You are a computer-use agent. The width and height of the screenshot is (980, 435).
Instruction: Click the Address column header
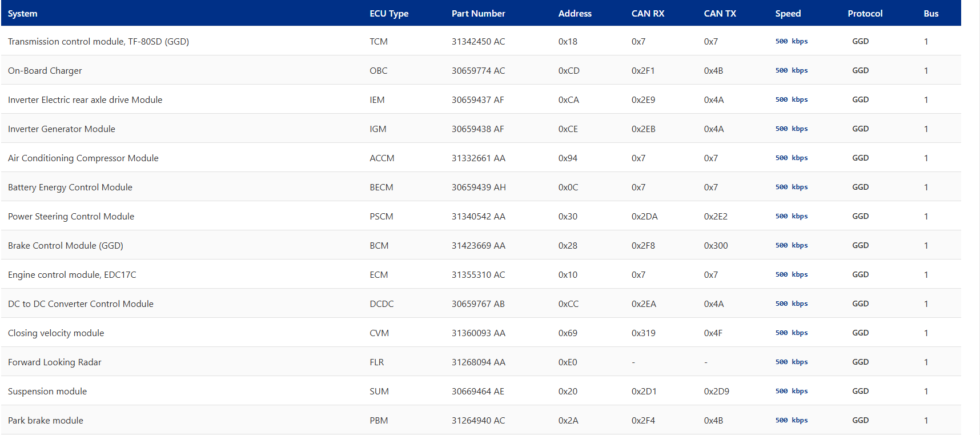point(575,14)
